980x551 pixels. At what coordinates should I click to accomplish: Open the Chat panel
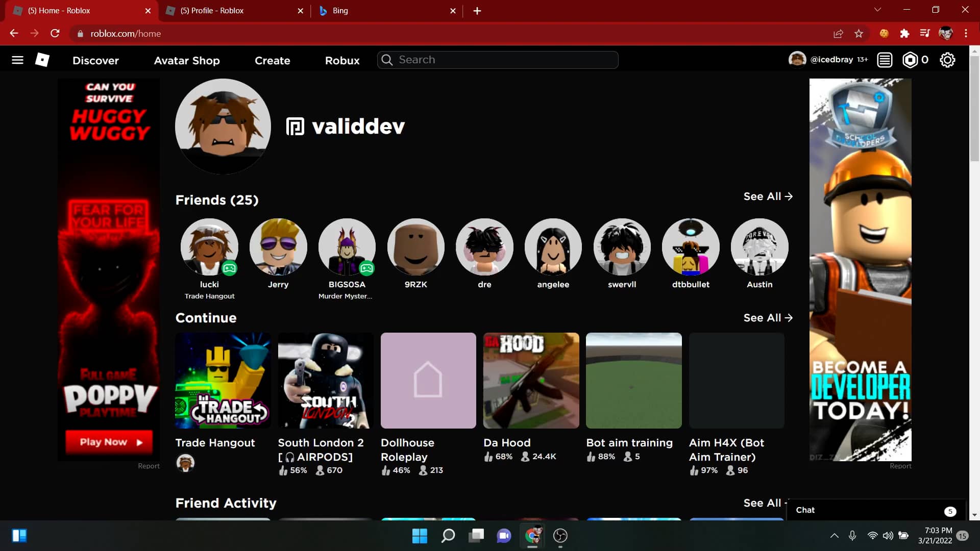coord(876,510)
